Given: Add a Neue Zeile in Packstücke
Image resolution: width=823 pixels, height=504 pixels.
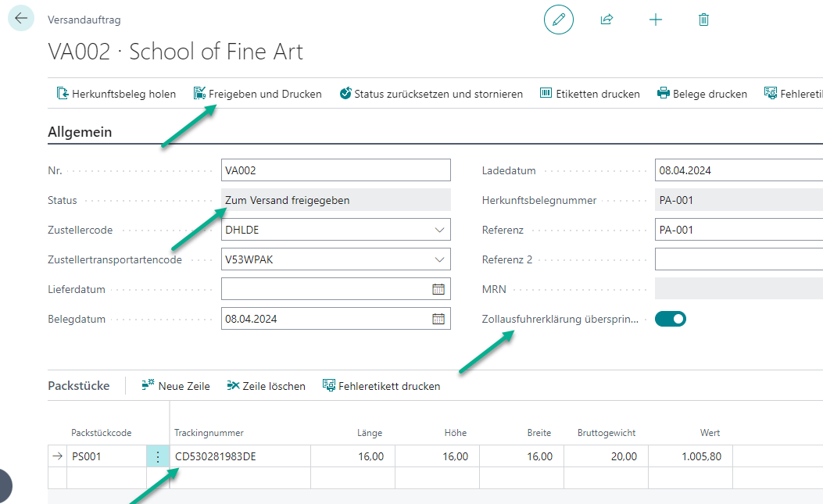Looking at the screenshot, I should (176, 386).
